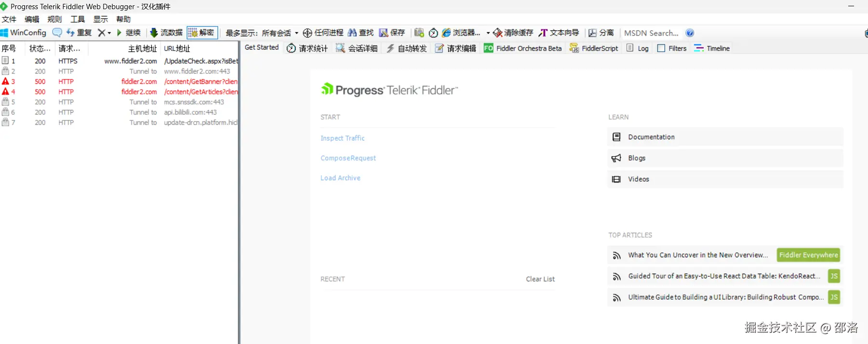The height and width of the screenshot is (344, 868).
Task: Click the Fiddler Everywhere tag
Action: (808, 255)
